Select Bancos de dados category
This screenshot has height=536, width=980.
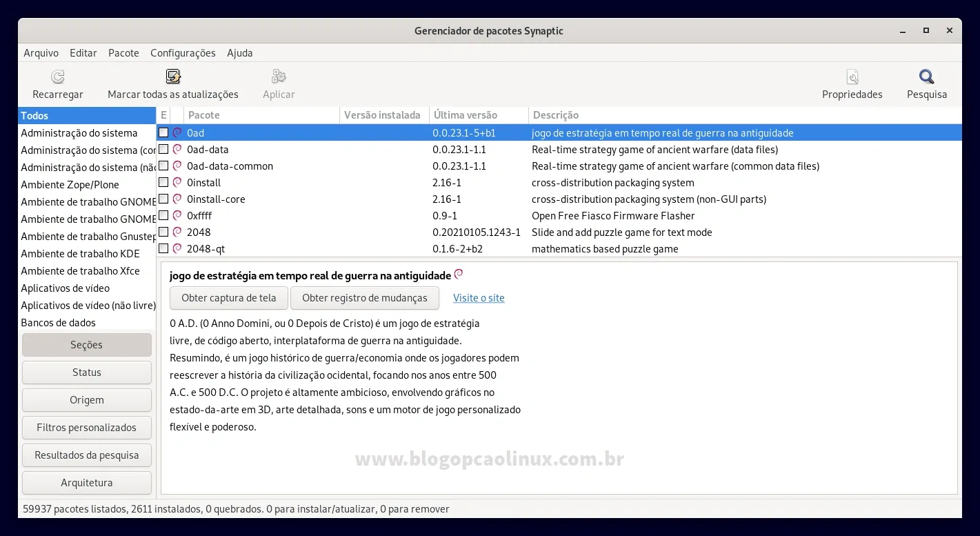tap(88, 323)
